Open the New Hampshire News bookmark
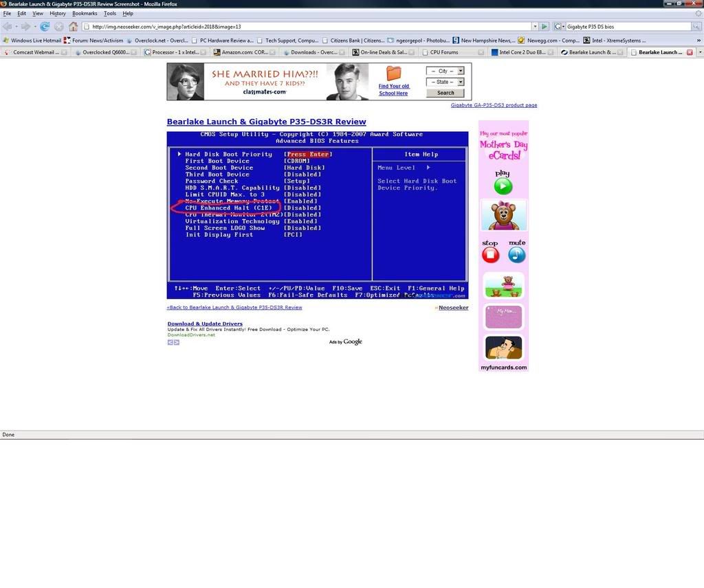 (x=484, y=41)
